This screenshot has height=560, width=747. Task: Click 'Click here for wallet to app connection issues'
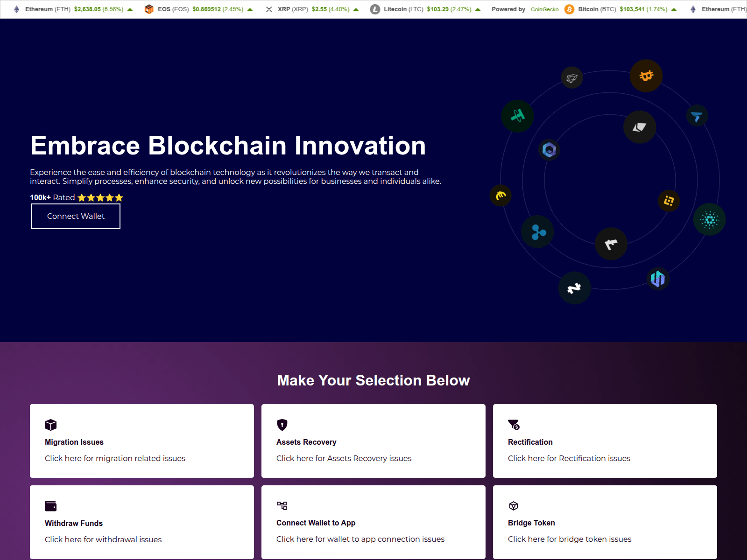[360, 539]
